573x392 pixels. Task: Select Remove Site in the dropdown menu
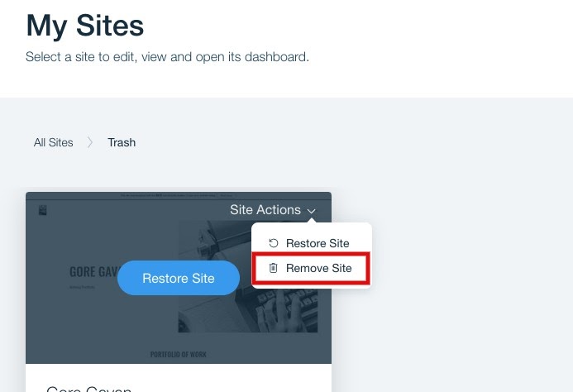318,268
